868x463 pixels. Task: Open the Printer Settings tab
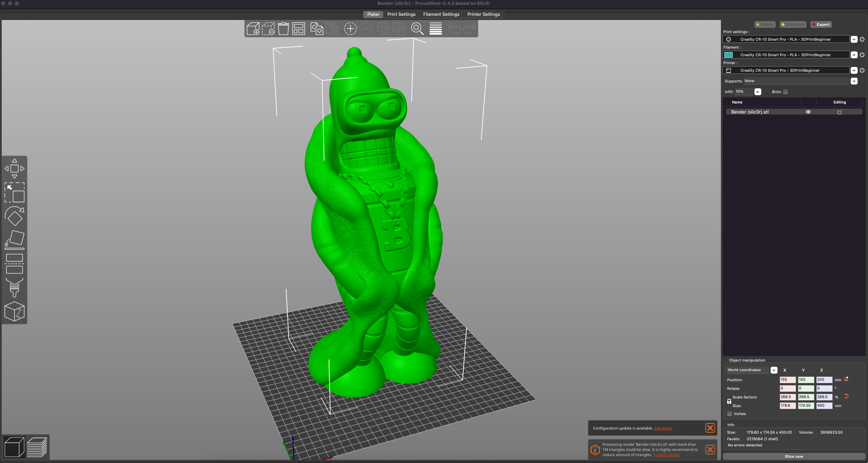484,14
